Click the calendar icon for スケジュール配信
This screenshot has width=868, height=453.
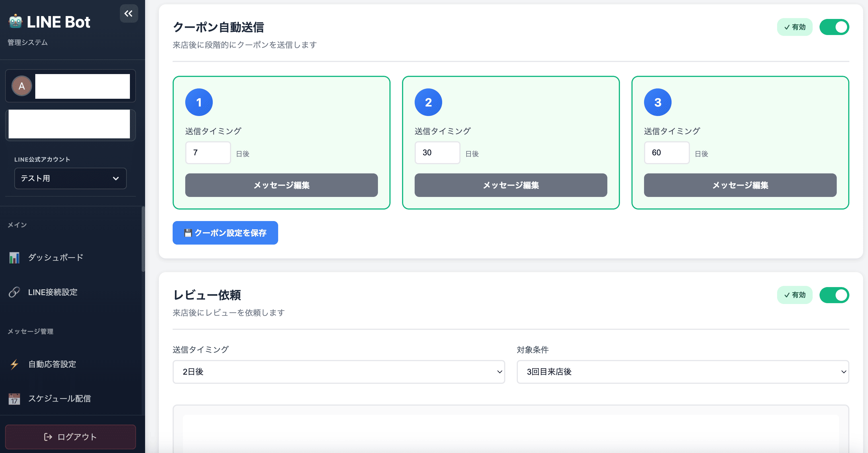(14, 399)
